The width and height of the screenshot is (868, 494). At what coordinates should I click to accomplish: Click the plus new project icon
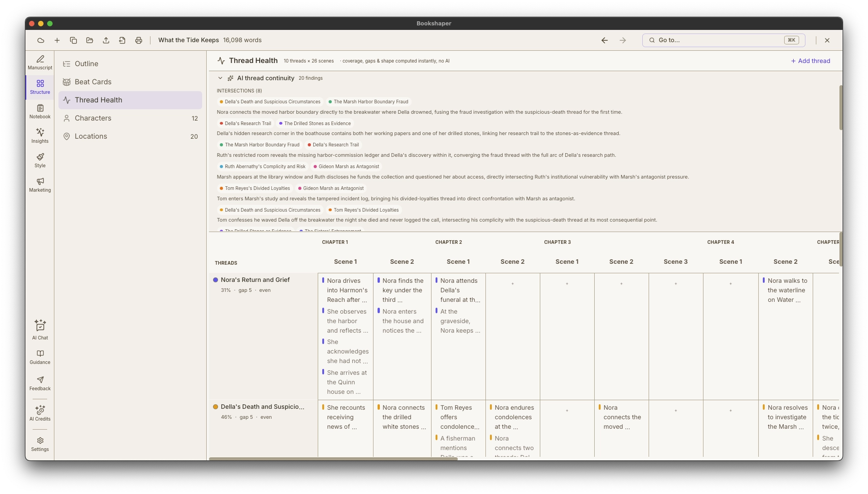[x=57, y=40]
